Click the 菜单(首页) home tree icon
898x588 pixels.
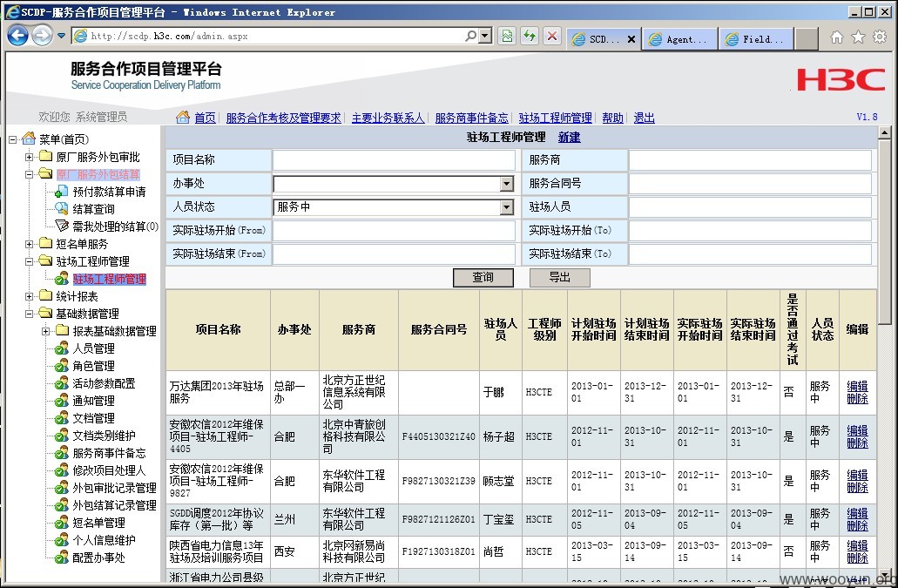coord(29,138)
